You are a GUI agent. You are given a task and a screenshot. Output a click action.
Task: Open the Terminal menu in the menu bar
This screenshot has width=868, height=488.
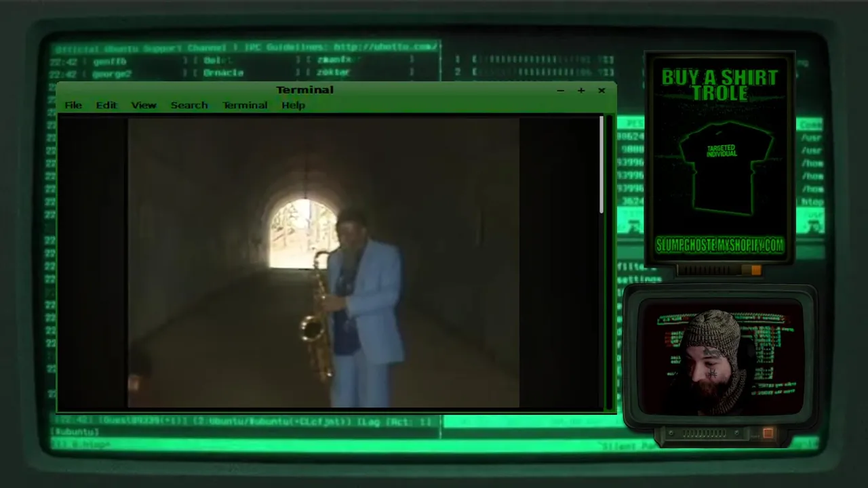tap(245, 105)
